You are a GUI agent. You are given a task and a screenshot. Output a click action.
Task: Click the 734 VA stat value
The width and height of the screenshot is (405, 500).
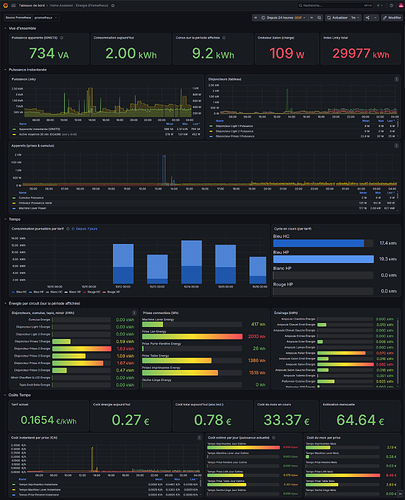49,53
